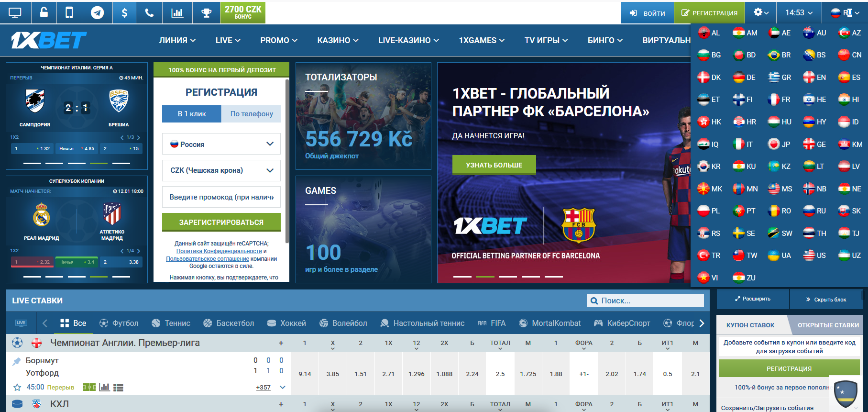Open PROMO navigation menu

(279, 41)
